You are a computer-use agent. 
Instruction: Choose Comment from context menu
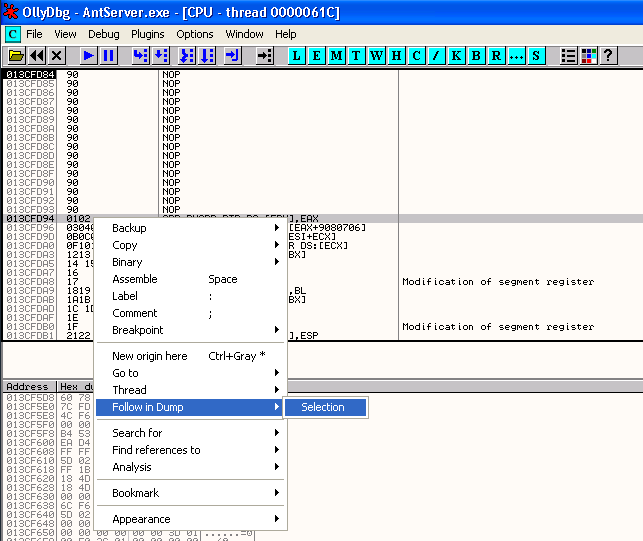pyautogui.click(x=190, y=313)
